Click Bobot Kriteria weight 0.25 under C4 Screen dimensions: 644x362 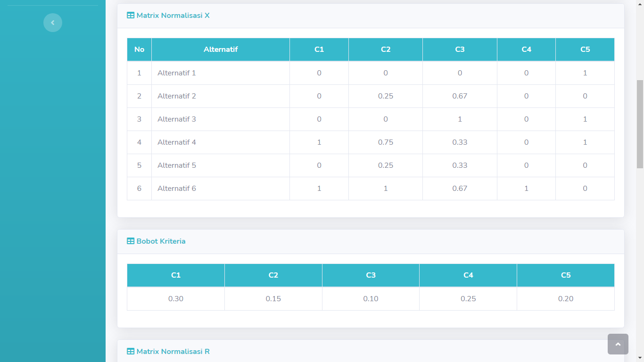[468, 299]
